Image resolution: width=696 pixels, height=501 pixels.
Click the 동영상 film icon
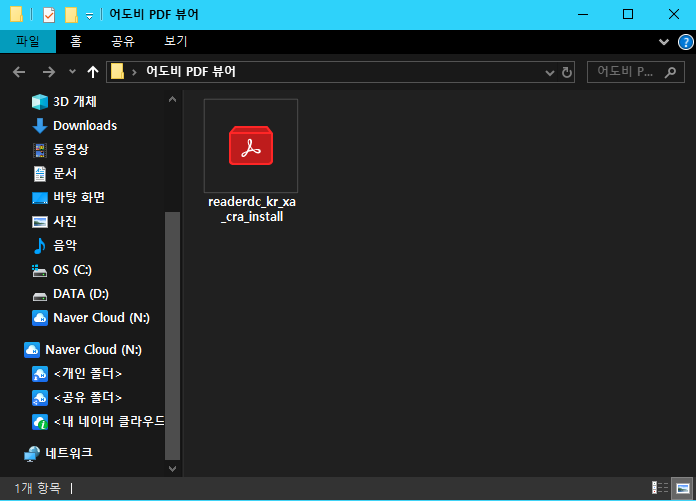[x=40, y=150]
